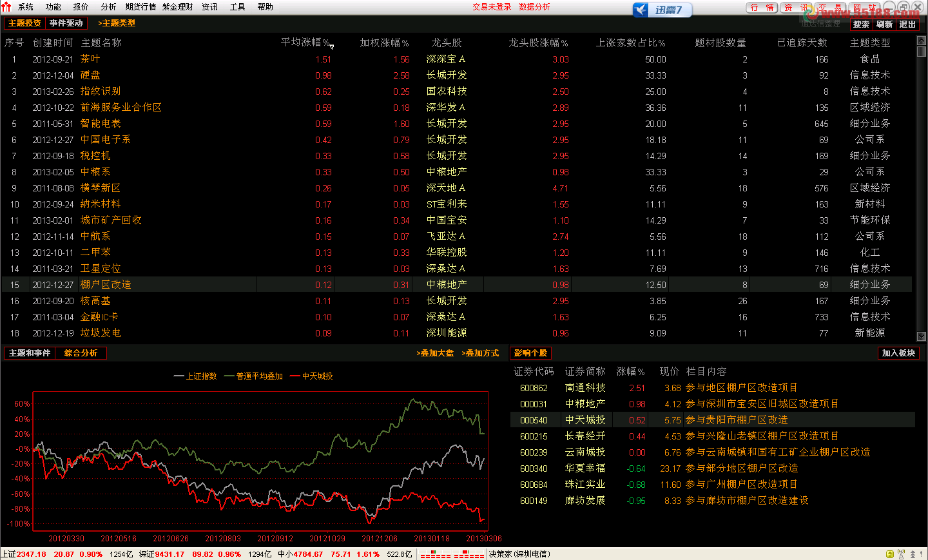Open 交易 top-right button

point(830,8)
